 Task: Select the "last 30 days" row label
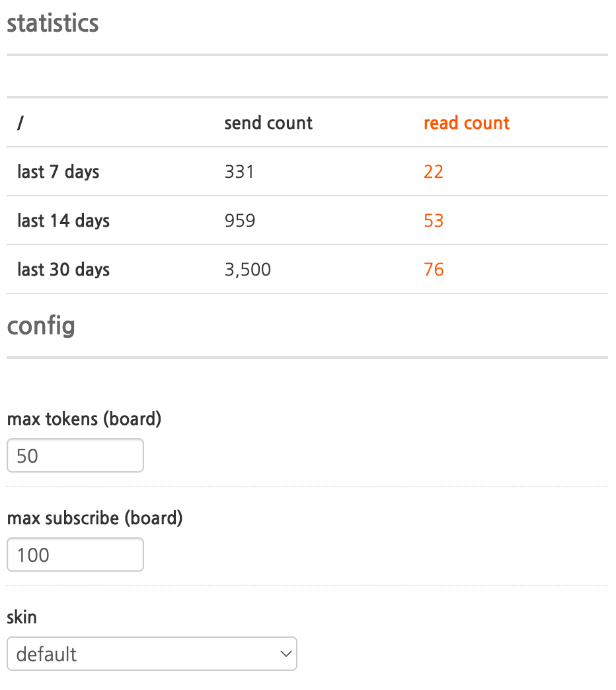click(63, 270)
